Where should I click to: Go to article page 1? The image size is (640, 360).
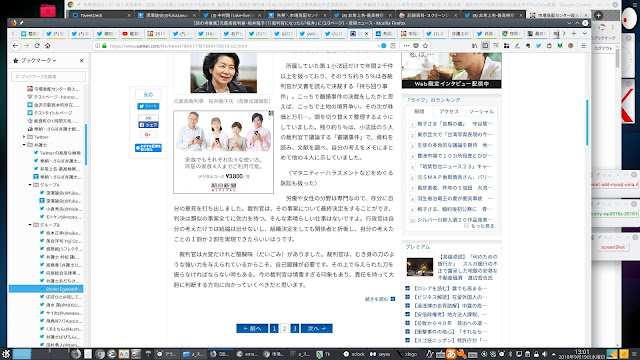tap(274, 328)
